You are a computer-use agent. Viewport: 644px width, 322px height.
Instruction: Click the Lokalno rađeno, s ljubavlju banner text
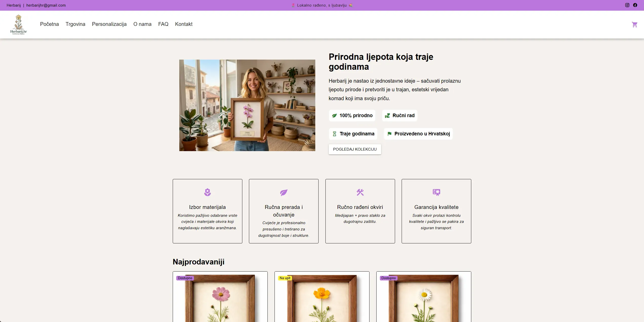[322, 5]
